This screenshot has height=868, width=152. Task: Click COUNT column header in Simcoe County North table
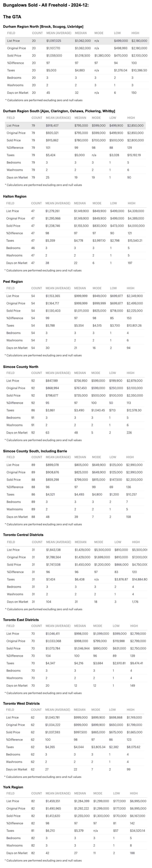(x=37, y=373)
